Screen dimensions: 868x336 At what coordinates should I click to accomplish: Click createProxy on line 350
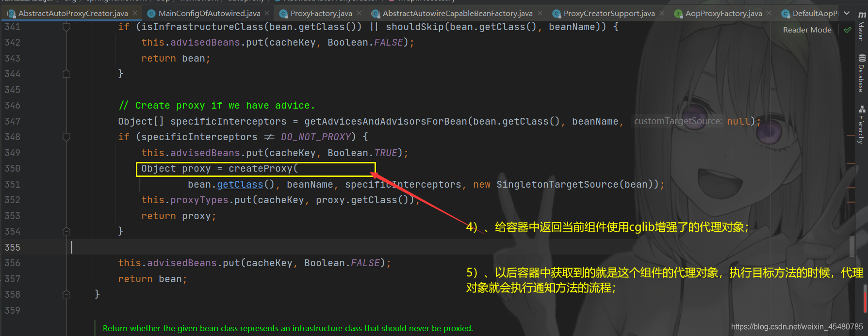261,168
